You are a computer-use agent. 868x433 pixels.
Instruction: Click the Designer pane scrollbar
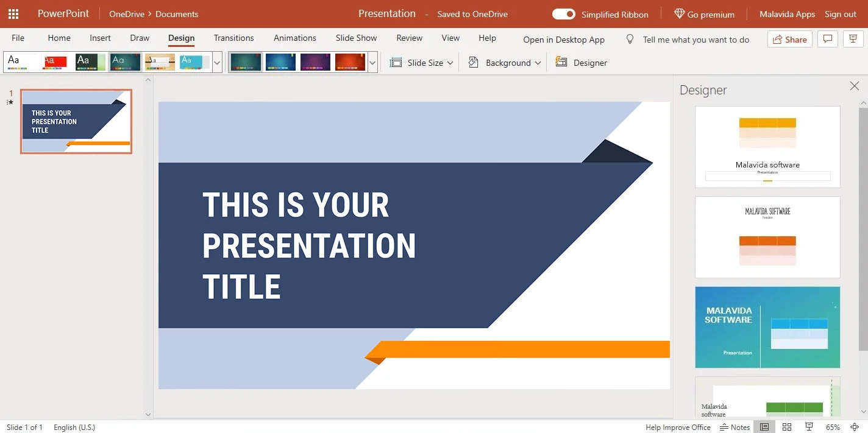point(863,229)
